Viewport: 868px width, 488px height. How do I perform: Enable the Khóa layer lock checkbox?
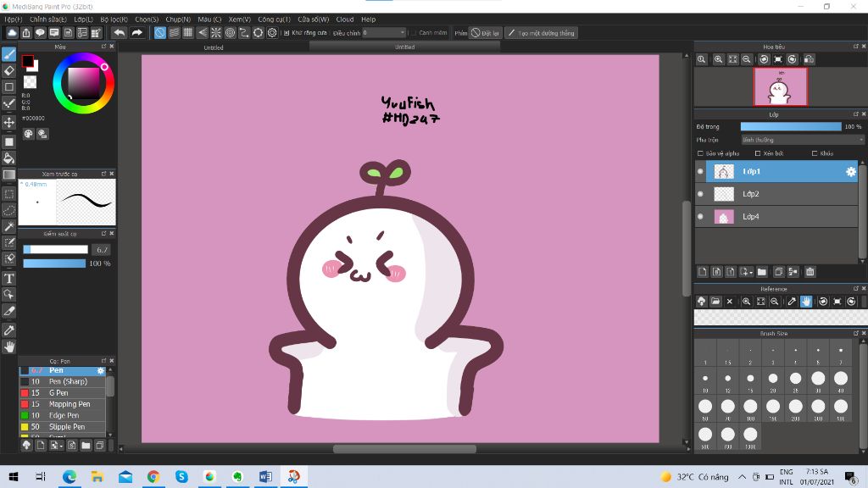tap(815, 153)
